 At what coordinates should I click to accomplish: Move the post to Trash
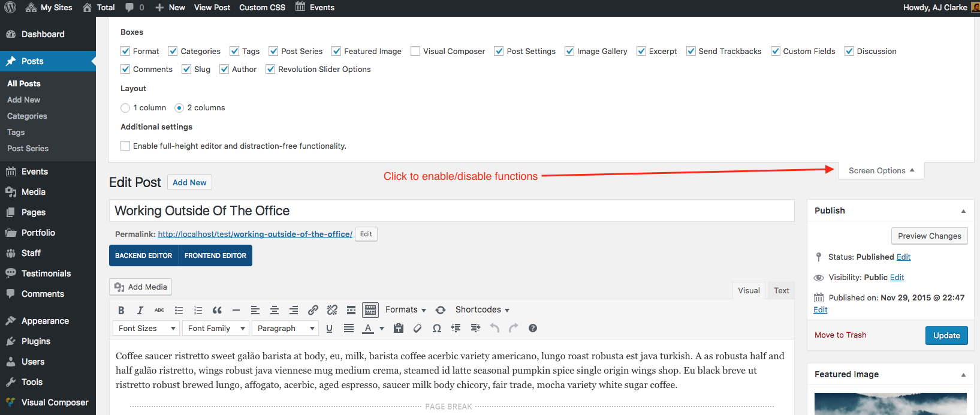(840, 335)
